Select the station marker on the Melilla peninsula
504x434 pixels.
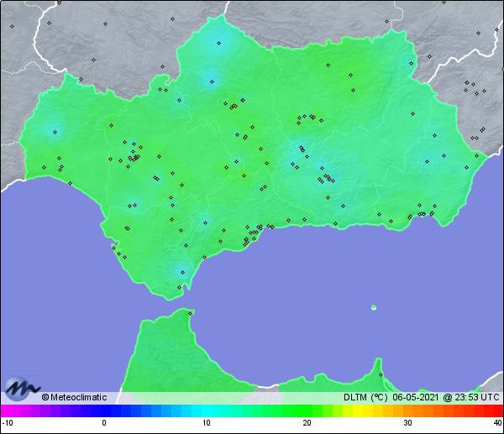[x=381, y=374]
